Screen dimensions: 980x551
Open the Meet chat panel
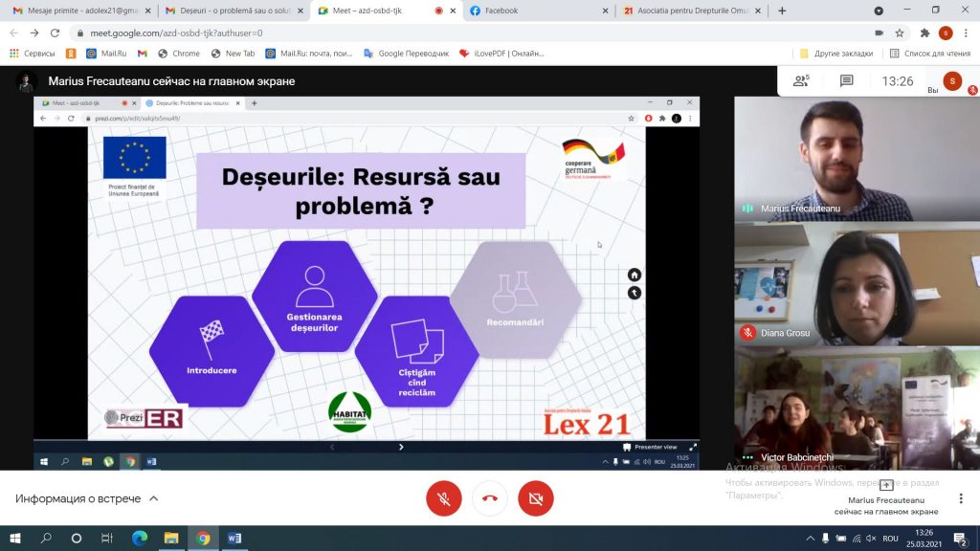click(847, 81)
